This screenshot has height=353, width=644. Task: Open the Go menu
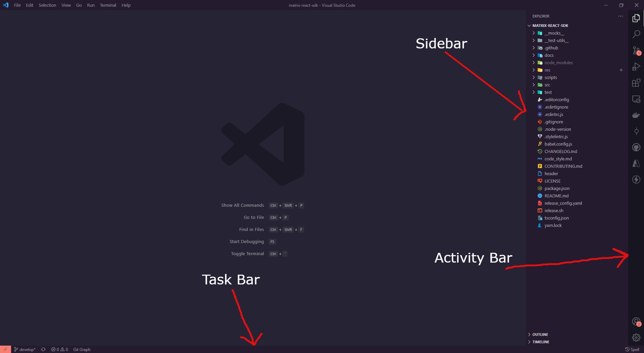pyautogui.click(x=79, y=5)
